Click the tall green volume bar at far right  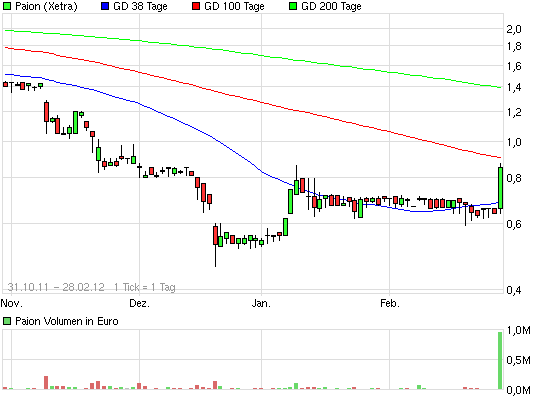point(500,360)
